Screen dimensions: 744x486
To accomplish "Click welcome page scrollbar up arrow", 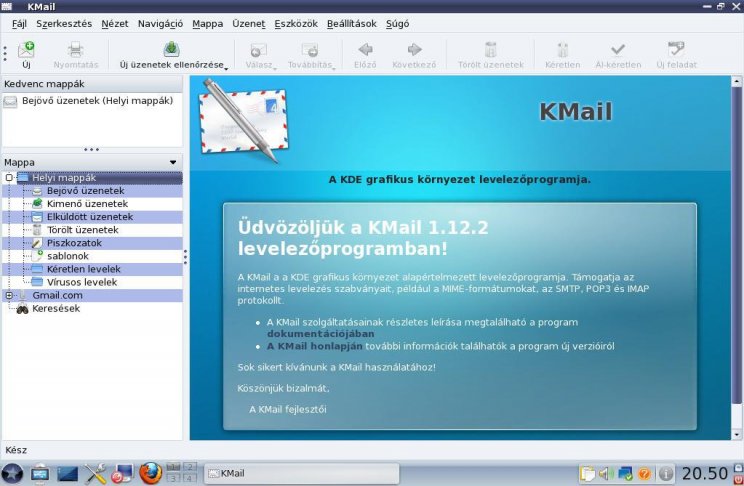I will [736, 81].
